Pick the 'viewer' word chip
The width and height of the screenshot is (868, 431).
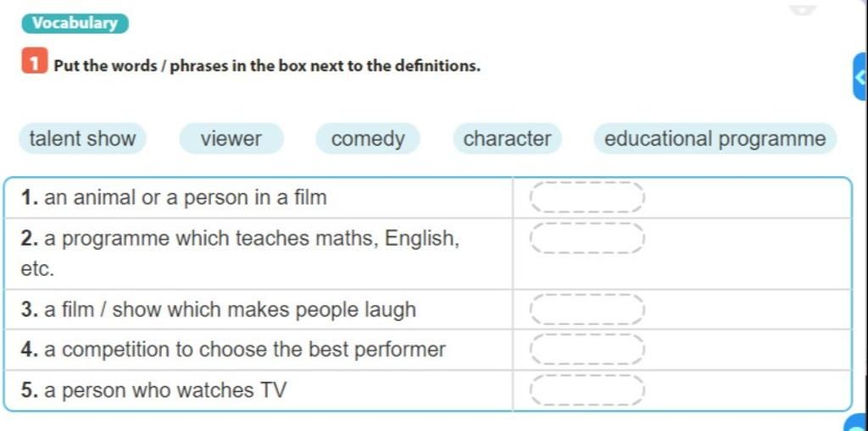point(231,138)
